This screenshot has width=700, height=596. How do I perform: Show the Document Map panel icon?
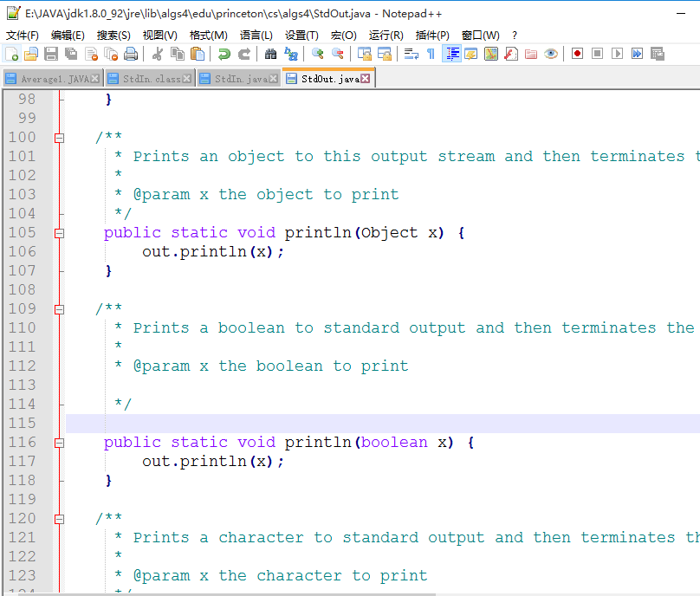pyautogui.click(x=491, y=54)
